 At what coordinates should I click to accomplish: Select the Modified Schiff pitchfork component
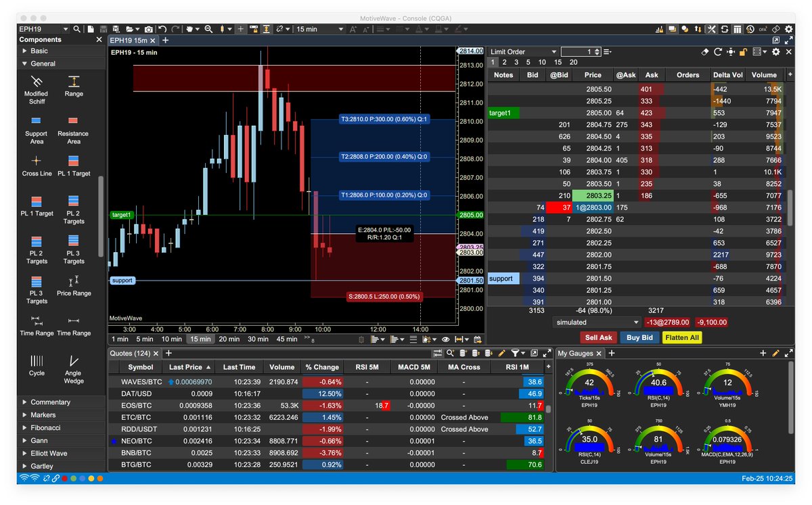pyautogui.click(x=37, y=90)
